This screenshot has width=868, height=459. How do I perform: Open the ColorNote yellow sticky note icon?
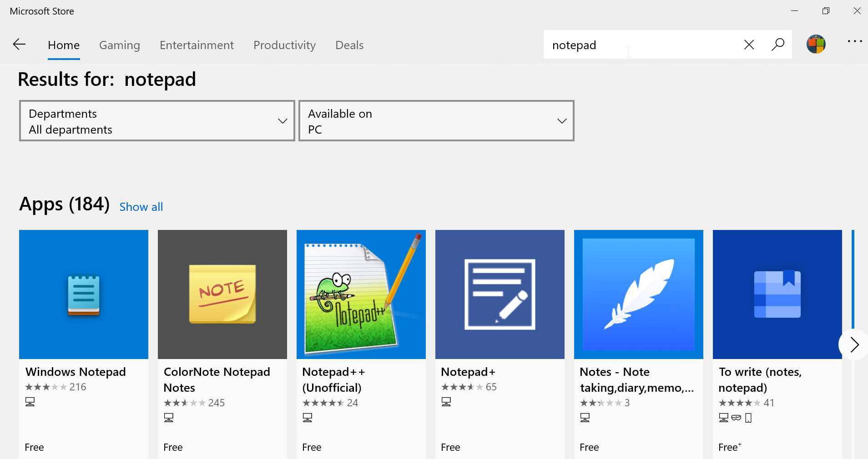[222, 294]
